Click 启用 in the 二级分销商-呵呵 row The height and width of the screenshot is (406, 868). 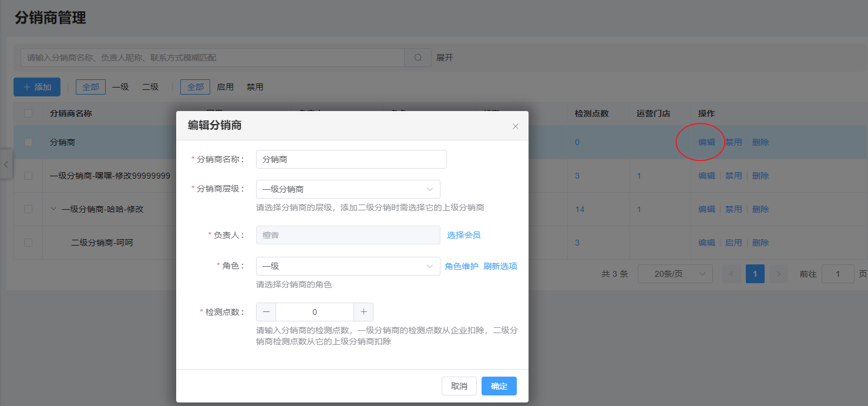coord(734,243)
